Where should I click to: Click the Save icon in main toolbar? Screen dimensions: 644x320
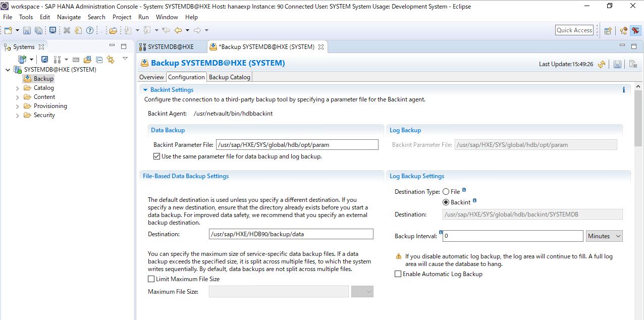click(27, 30)
